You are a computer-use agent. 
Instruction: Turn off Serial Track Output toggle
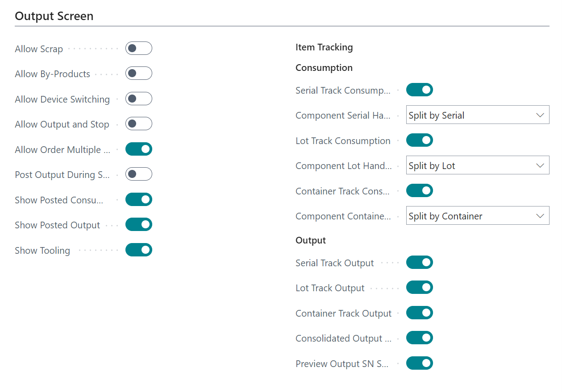pyautogui.click(x=419, y=263)
